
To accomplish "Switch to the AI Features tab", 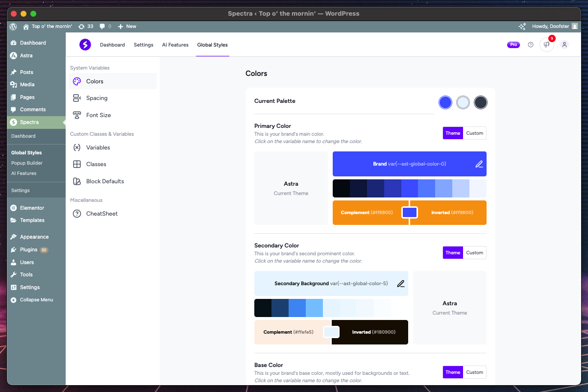I will coord(175,45).
